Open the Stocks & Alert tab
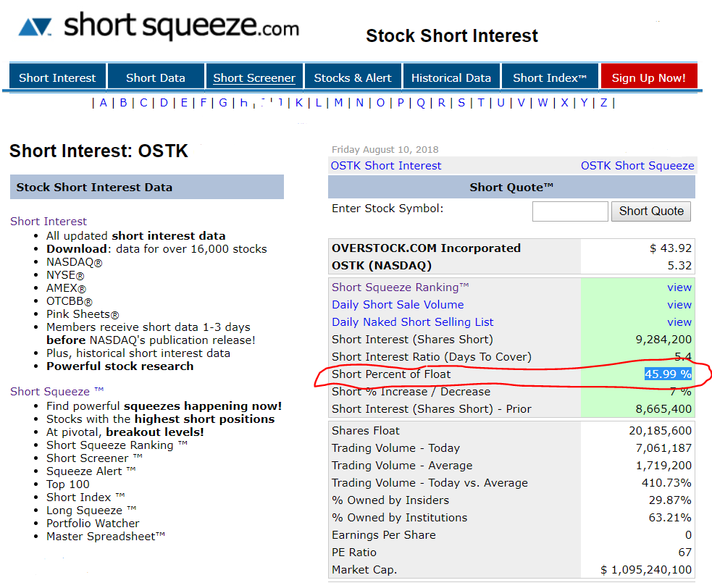 click(353, 77)
